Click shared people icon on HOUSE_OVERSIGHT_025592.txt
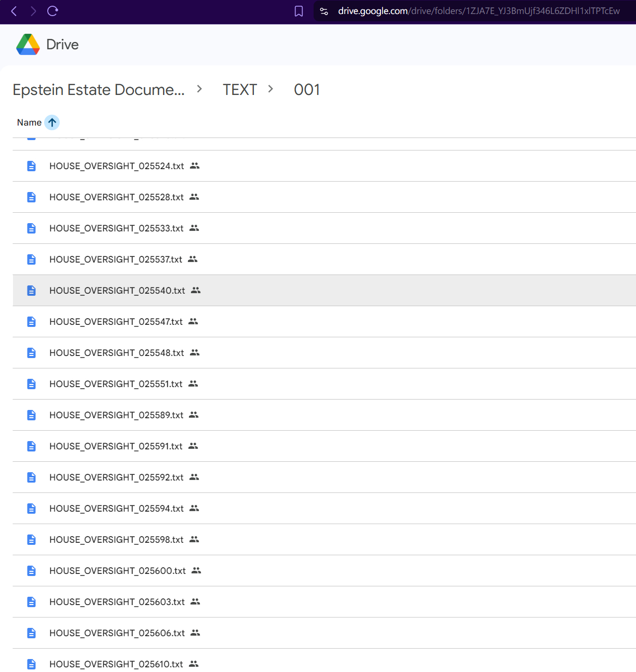636x672 pixels. [x=194, y=477]
